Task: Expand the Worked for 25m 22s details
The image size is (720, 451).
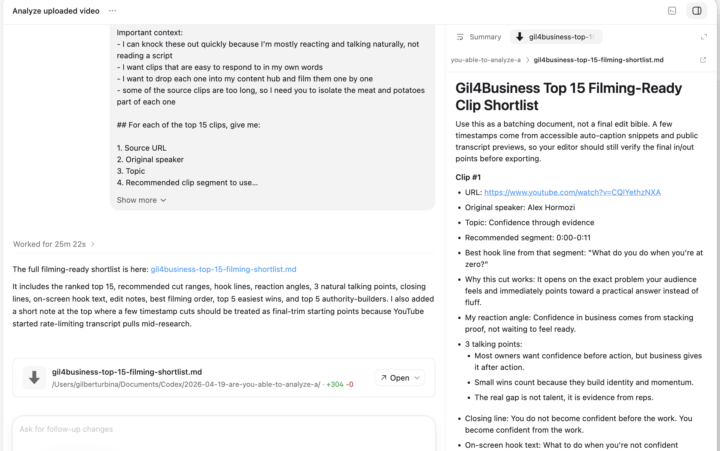Action: [x=54, y=244]
